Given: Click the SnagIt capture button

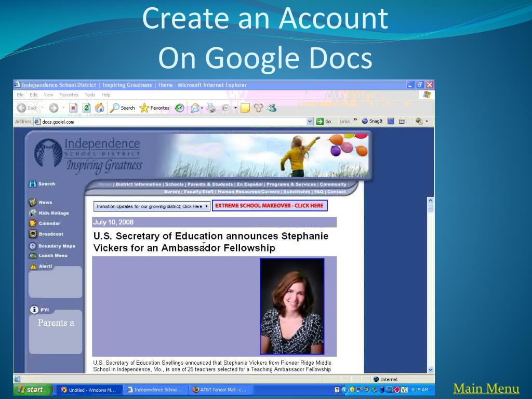Looking at the screenshot, I should pyautogui.click(x=372, y=121).
